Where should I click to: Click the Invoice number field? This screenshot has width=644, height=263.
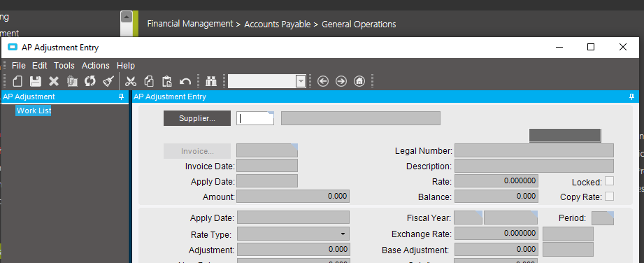pos(267,150)
